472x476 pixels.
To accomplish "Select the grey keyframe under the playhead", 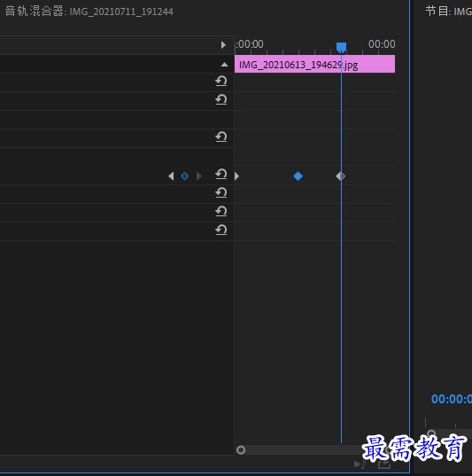I will [340, 176].
